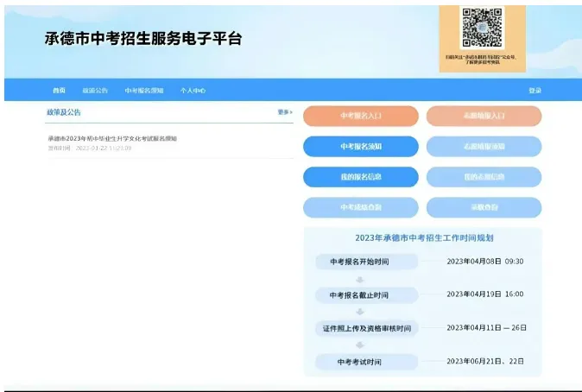Go to 中考报名须知 in navigation bar
Viewport: 582px width, 392px height.
144,90
